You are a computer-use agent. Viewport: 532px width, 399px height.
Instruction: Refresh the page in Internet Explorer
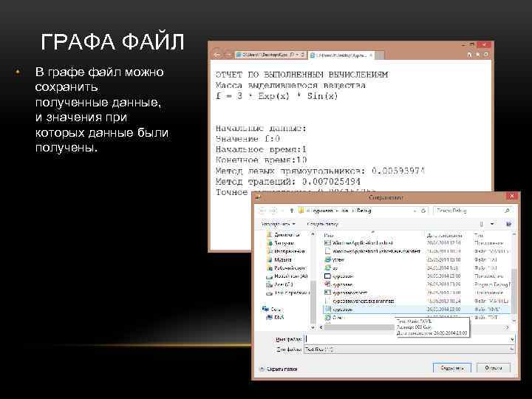click(x=302, y=55)
